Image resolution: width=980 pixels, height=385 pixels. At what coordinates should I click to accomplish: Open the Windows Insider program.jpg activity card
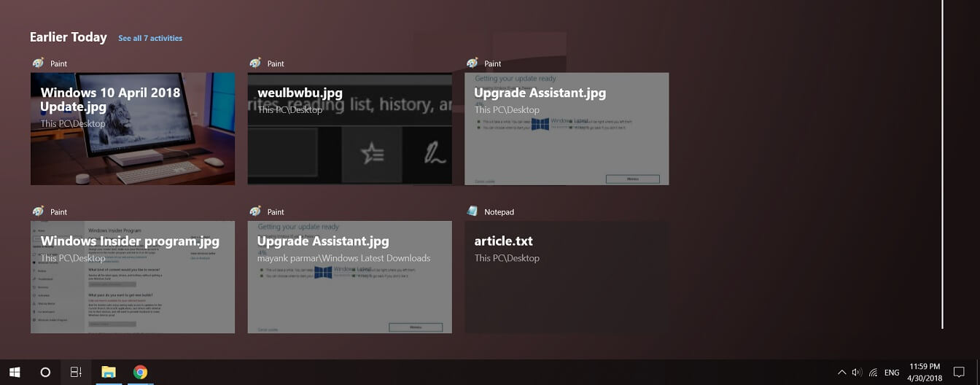pyautogui.click(x=133, y=277)
